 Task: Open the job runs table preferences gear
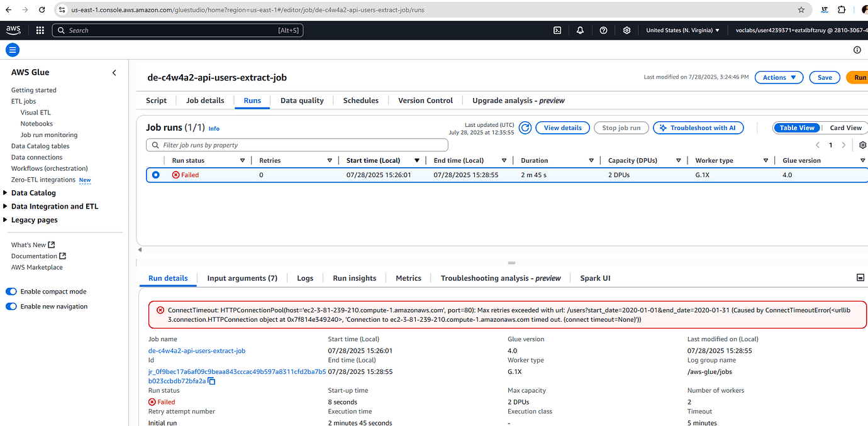[863, 145]
